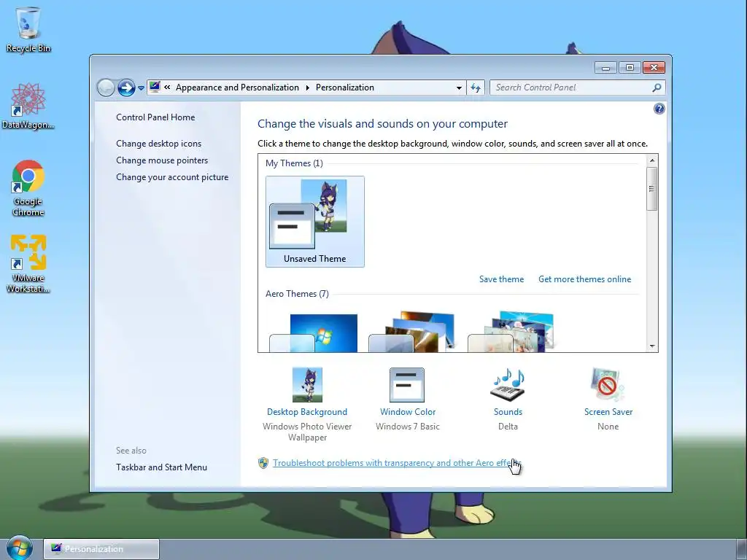Screen dimensions: 747x560
Task: Open the address bar history dropdown
Action: click(459, 87)
